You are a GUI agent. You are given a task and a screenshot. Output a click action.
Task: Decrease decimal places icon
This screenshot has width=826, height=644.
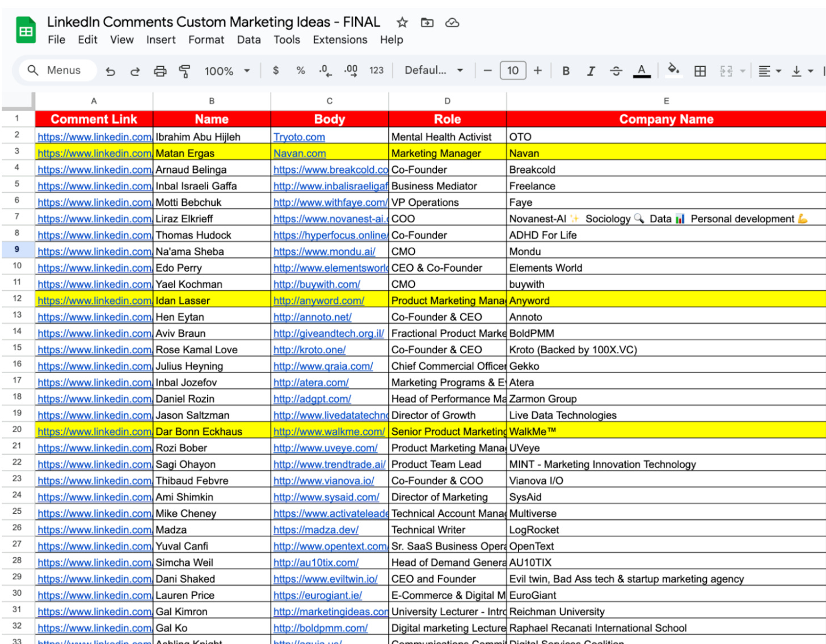(x=326, y=70)
